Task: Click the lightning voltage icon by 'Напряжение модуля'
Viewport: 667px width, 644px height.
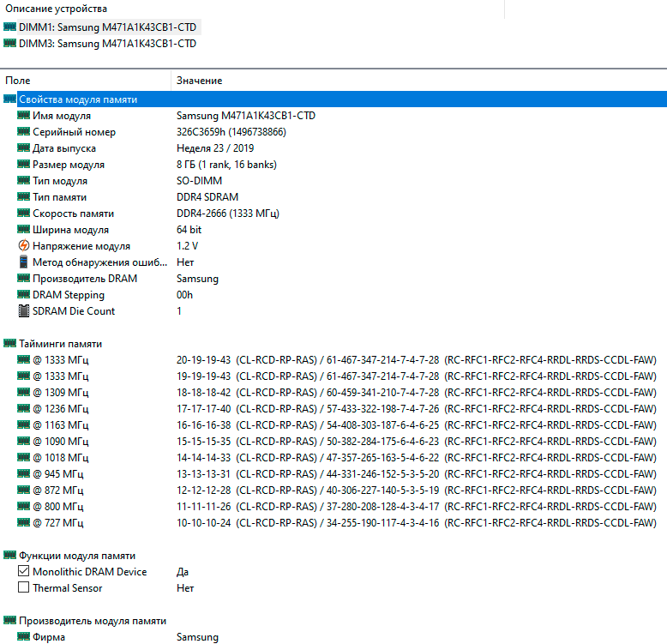Action: point(24,245)
